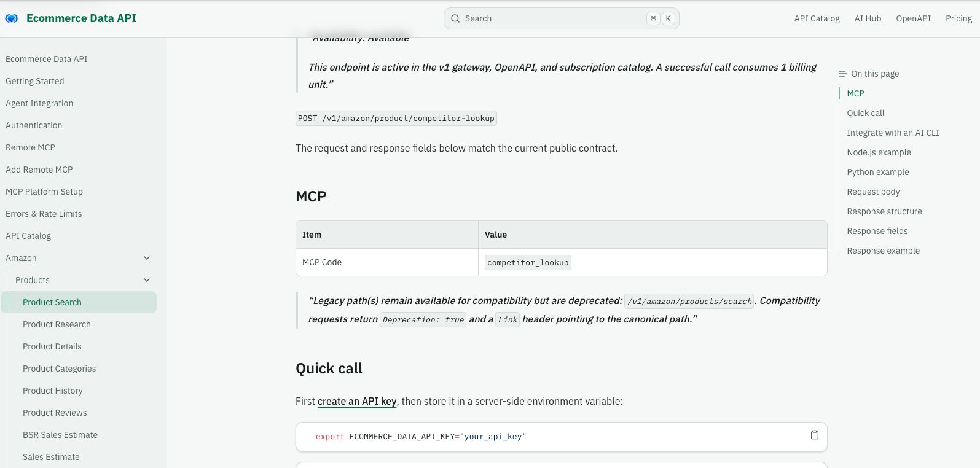Viewport: 980px width, 468px height.
Task: Jump to Quick call in page outline
Action: point(866,113)
